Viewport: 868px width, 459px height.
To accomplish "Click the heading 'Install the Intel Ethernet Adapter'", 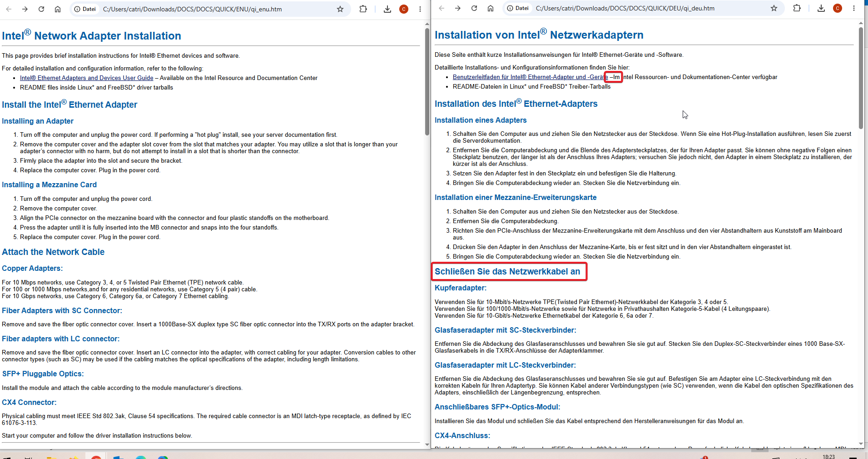I will coord(69,104).
